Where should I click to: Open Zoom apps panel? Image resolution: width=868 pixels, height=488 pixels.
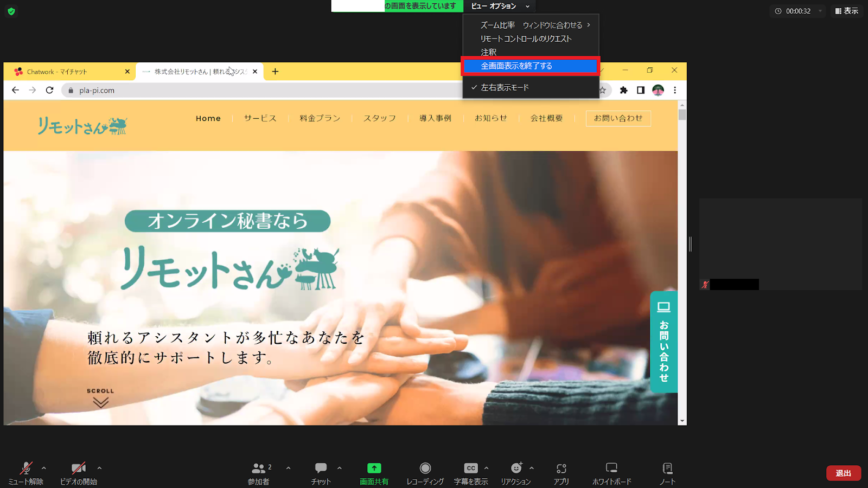tap(561, 473)
